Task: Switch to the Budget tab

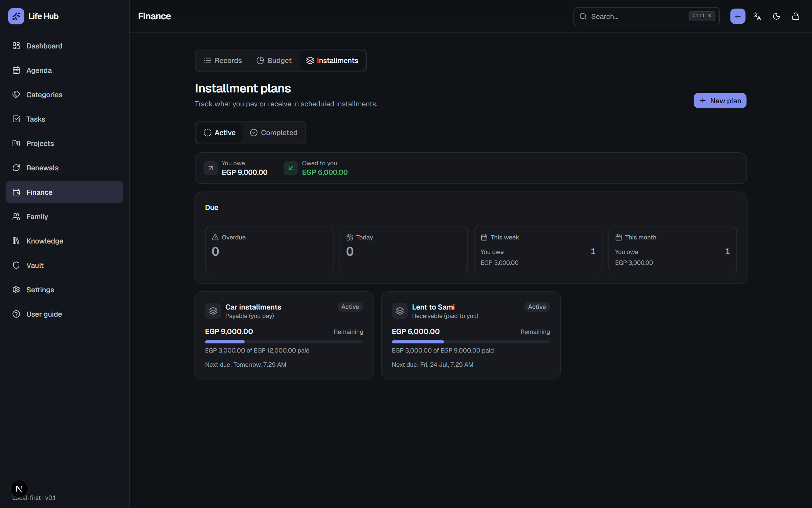Action: coord(274,60)
